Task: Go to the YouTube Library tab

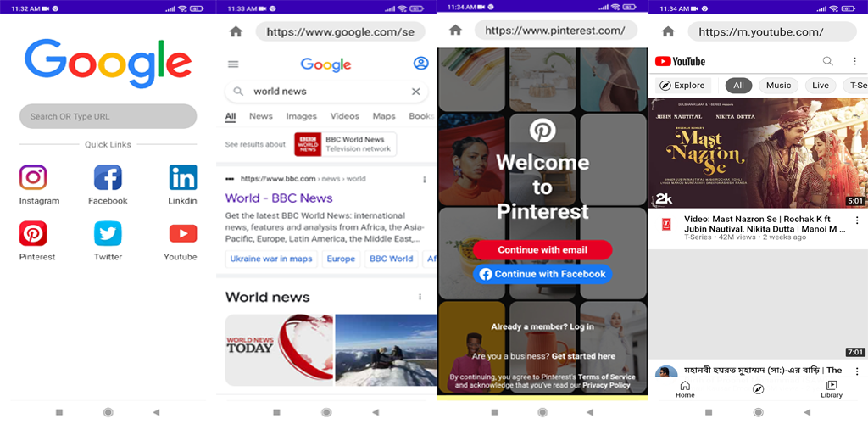Action: pos(832,390)
